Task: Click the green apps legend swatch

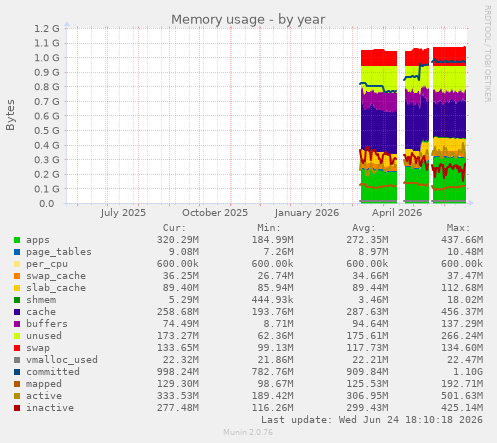Action: [17, 240]
